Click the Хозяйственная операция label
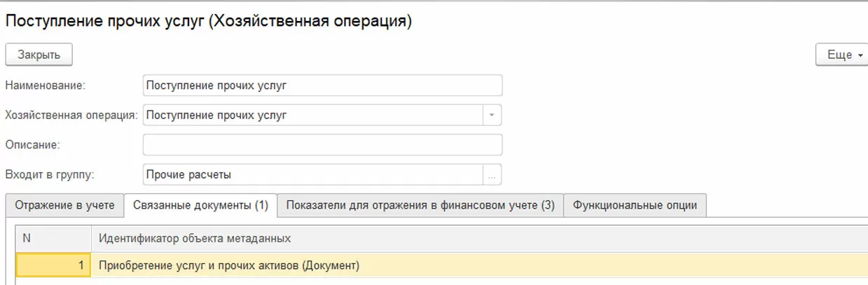Image resolution: width=868 pixels, height=285 pixels. pos(71,115)
